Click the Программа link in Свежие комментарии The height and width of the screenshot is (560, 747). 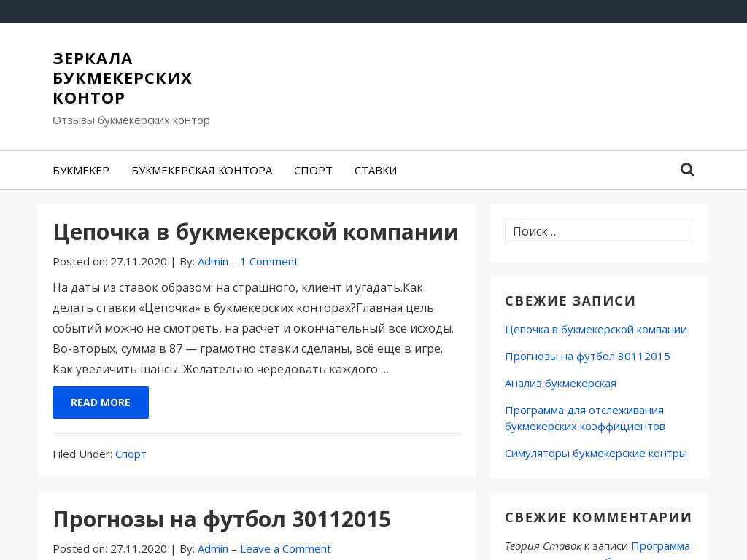point(661,545)
